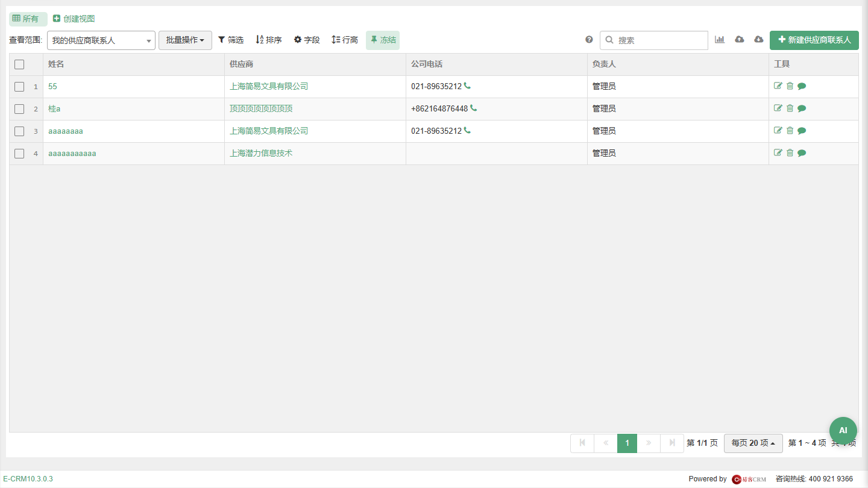This screenshot has width=868, height=488.
Task: Open the comment bubble for 桂a
Action: (x=802, y=108)
